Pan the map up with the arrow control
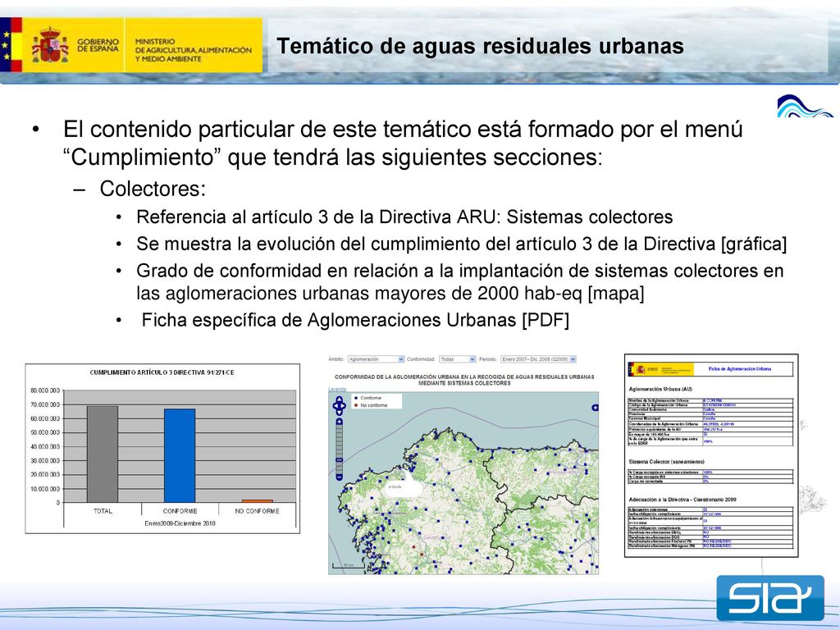840x630 pixels. point(339,399)
